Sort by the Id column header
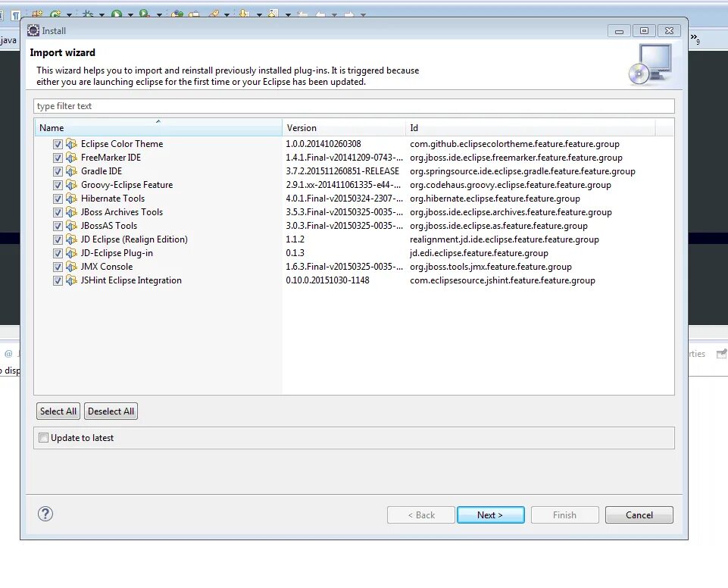 point(531,128)
